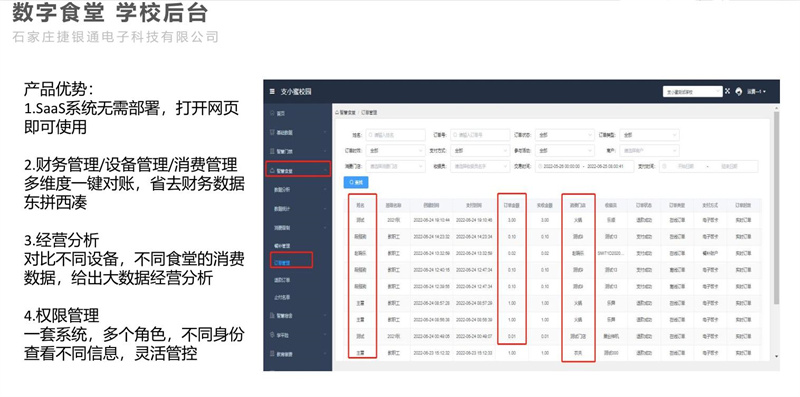Open the 首页 home icon in sidebar

pyautogui.click(x=272, y=113)
